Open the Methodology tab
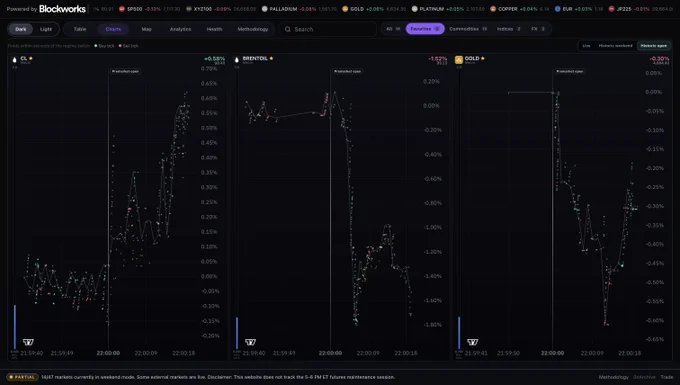 pyautogui.click(x=253, y=29)
